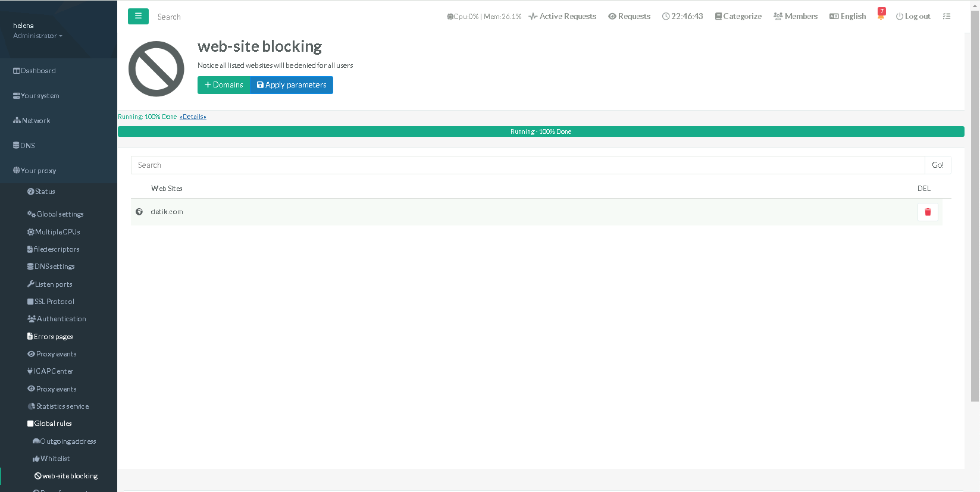Delete detik.com with the red trash icon
This screenshot has height=492, width=980.
coord(927,212)
